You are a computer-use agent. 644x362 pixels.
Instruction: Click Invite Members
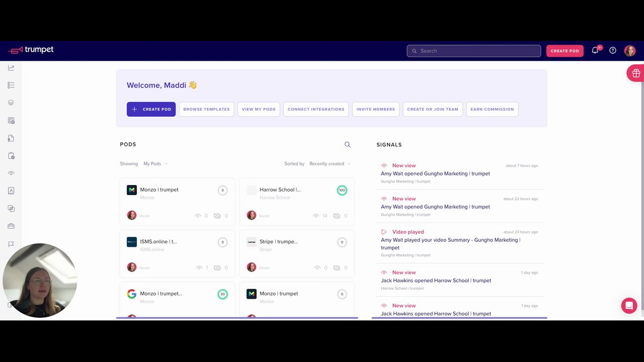point(376,109)
